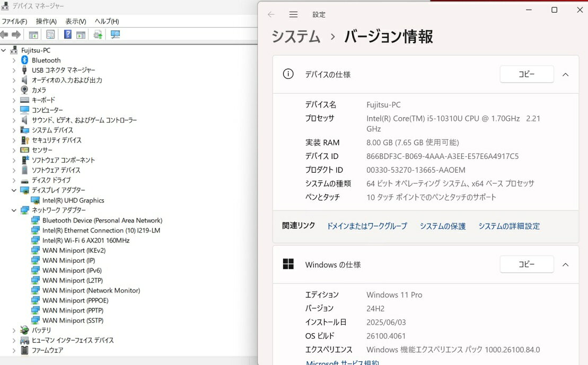Click the Help toolbar icon in Device Manager

[x=67, y=35]
